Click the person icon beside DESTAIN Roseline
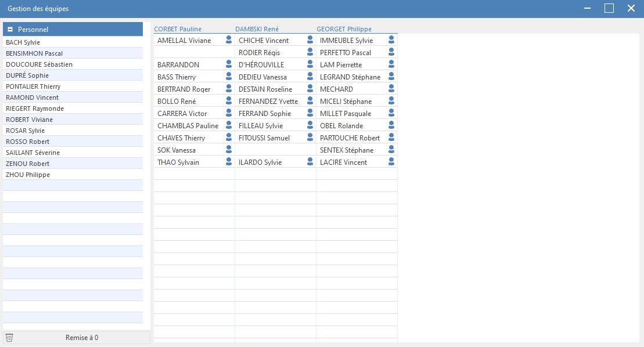Image resolution: width=644 pixels, height=347 pixels. click(x=310, y=89)
